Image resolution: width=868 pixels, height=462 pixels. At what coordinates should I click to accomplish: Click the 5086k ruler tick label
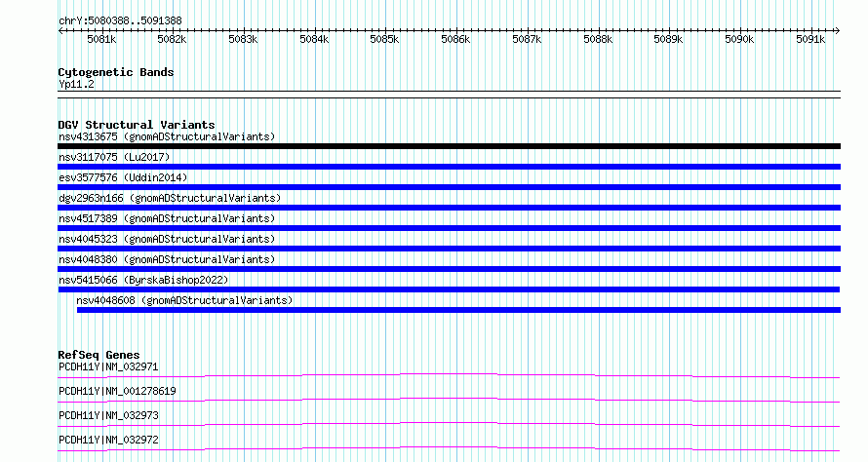(x=455, y=39)
